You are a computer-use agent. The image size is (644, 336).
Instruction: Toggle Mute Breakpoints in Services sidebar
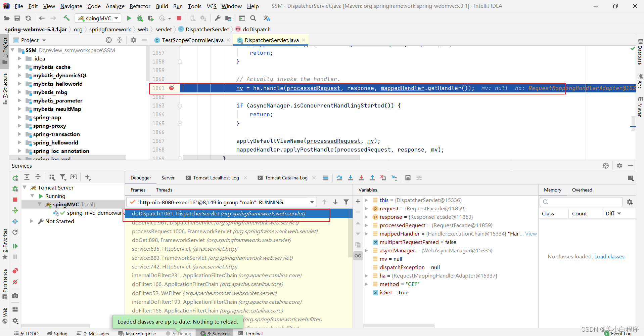[15, 282]
